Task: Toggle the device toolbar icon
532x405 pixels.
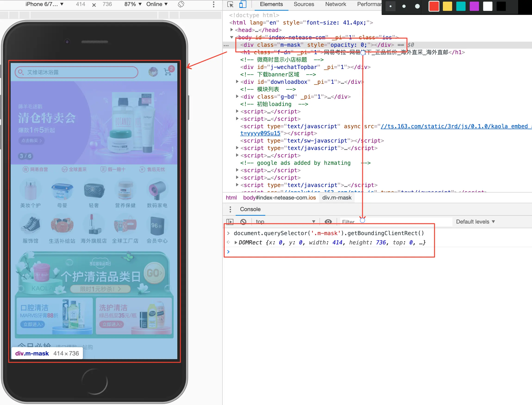Action: point(243,4)
